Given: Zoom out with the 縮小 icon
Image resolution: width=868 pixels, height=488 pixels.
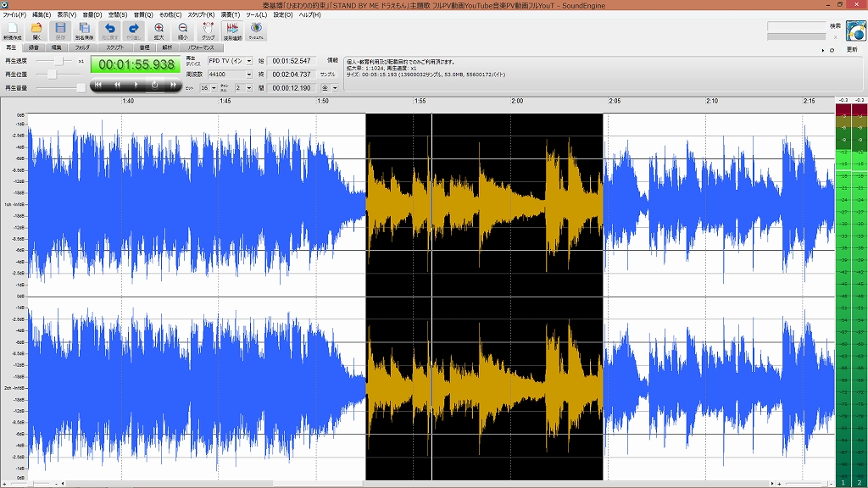Looking at the screenshot, I should [x=183, y=31].
